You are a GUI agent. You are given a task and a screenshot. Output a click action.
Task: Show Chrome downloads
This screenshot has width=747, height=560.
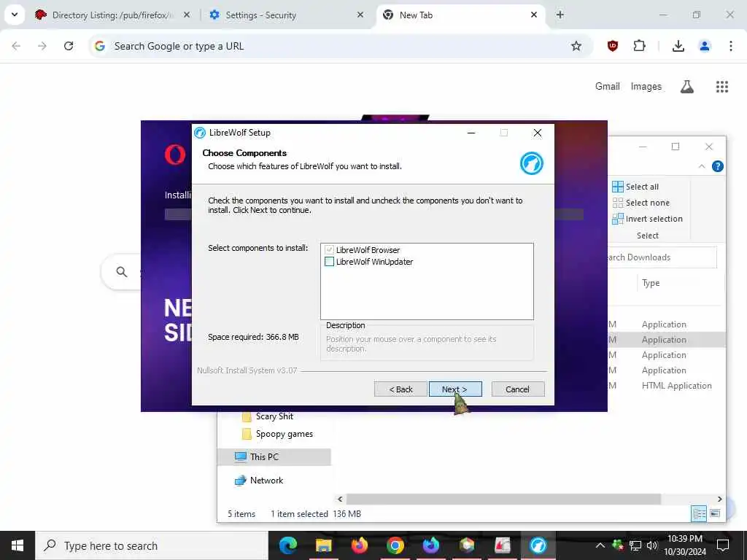pos(678,46)
